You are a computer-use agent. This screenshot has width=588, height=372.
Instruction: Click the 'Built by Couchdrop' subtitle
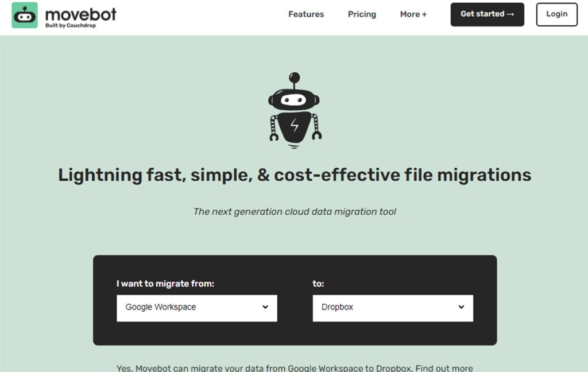71,25
